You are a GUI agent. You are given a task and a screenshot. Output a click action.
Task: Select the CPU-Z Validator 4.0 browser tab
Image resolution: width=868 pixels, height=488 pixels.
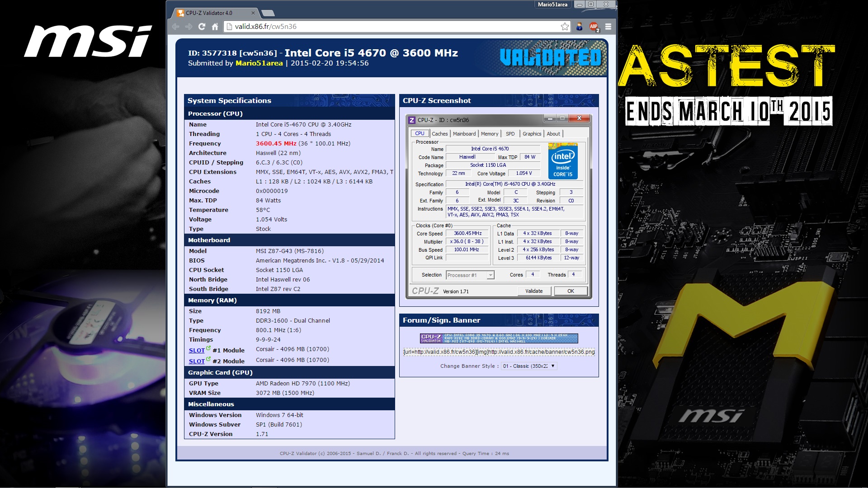(215, 13)
